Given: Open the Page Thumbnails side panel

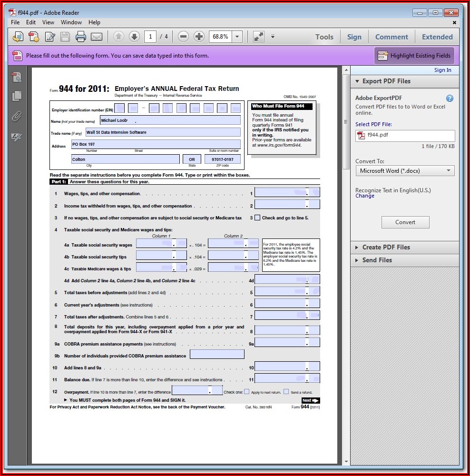Looking at the screenshot, I should 17,96.
